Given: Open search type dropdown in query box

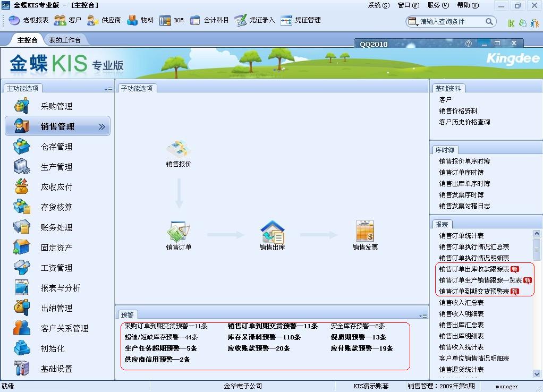Looking at the screenshot, I should (413, 22).
